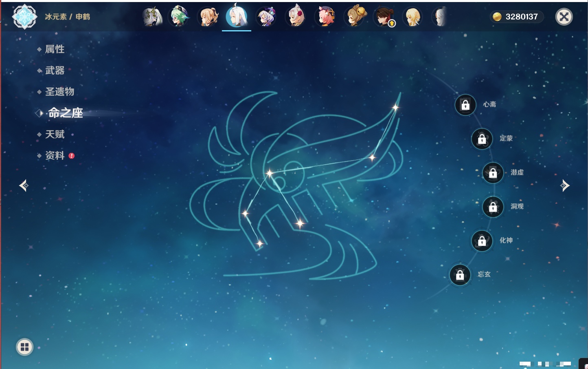Switch to the 武器 weapon tab
This screenshot has height=369, width=588.
(x=55, y=71)
